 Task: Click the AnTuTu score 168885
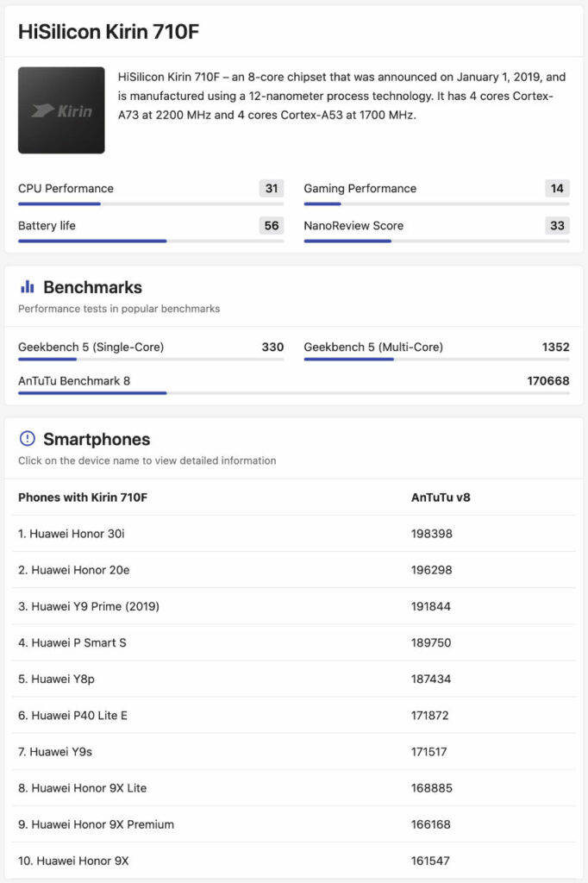(x=431, y=788)
